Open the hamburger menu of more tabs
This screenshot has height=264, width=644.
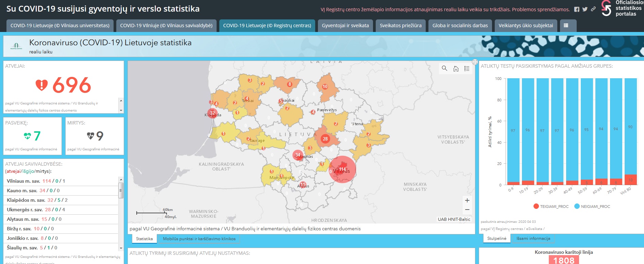point(566,26)
